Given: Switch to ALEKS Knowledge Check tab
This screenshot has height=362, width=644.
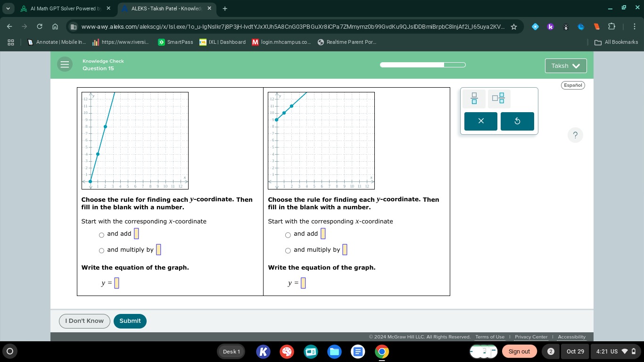Looking at the screenshot, I should [166, 8].
